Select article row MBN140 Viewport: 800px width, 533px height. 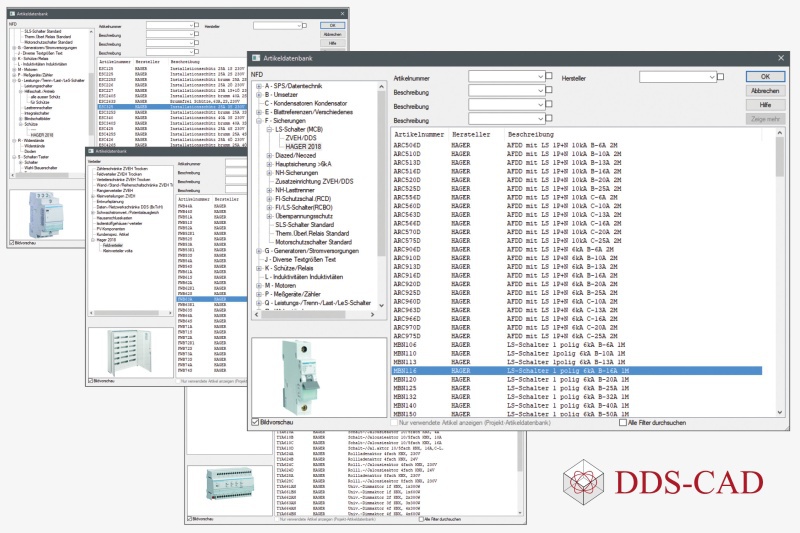pos(577,405)
